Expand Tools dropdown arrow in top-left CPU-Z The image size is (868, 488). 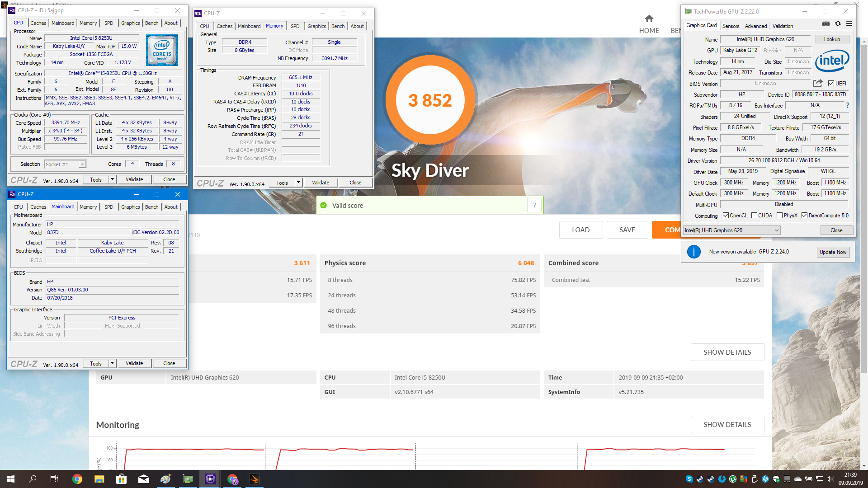(112, 179)
